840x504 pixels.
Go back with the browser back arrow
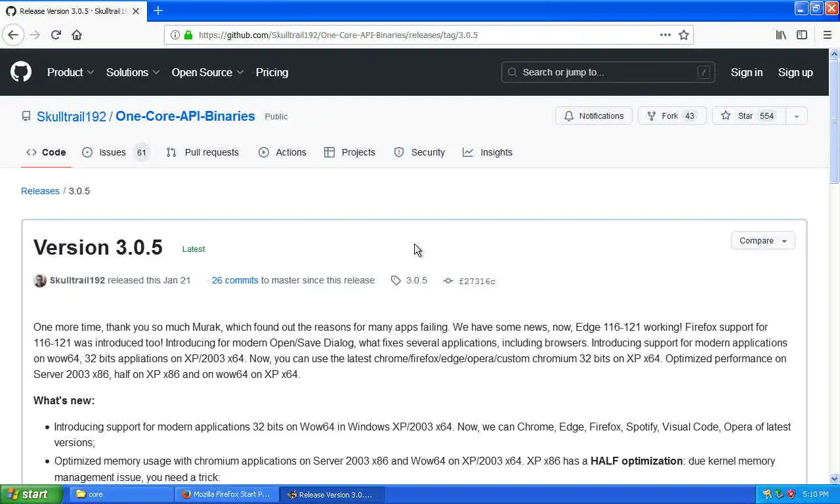click(13, 35)
